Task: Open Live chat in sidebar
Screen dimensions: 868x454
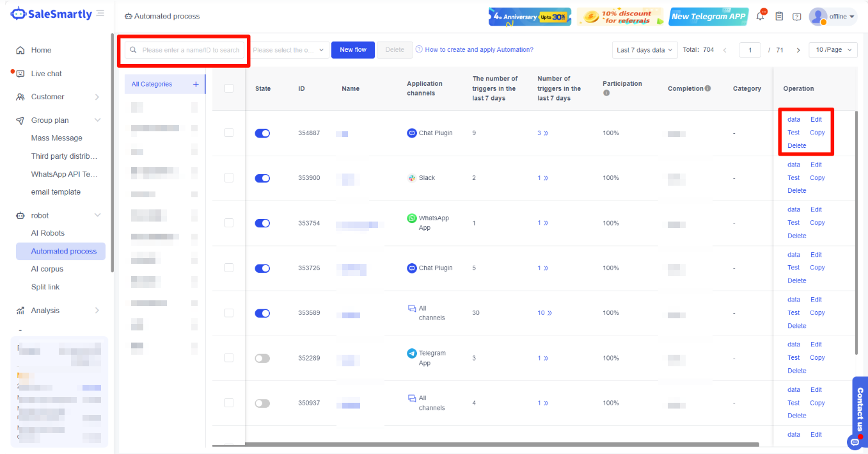Action: click(46, 74)
